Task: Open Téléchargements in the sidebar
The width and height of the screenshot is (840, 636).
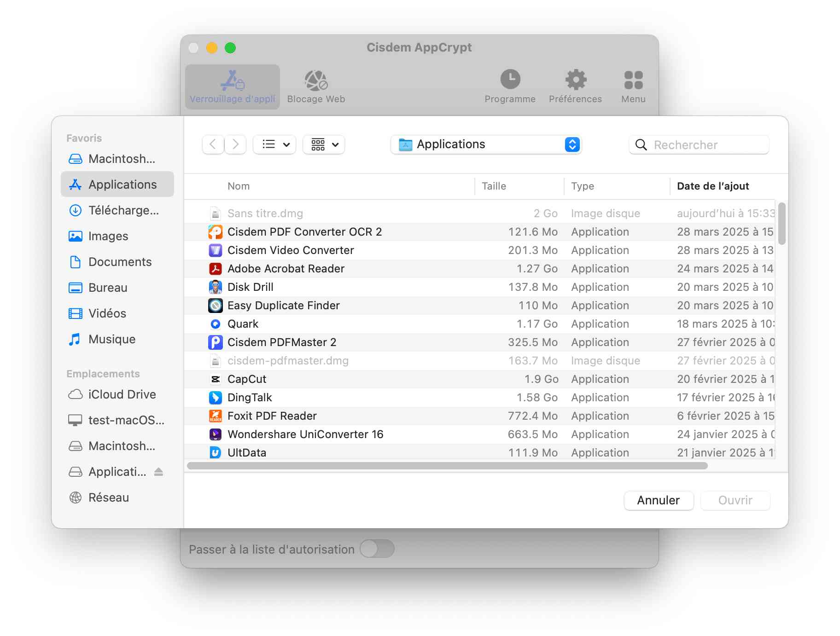Action: click(x=117, y=210)
